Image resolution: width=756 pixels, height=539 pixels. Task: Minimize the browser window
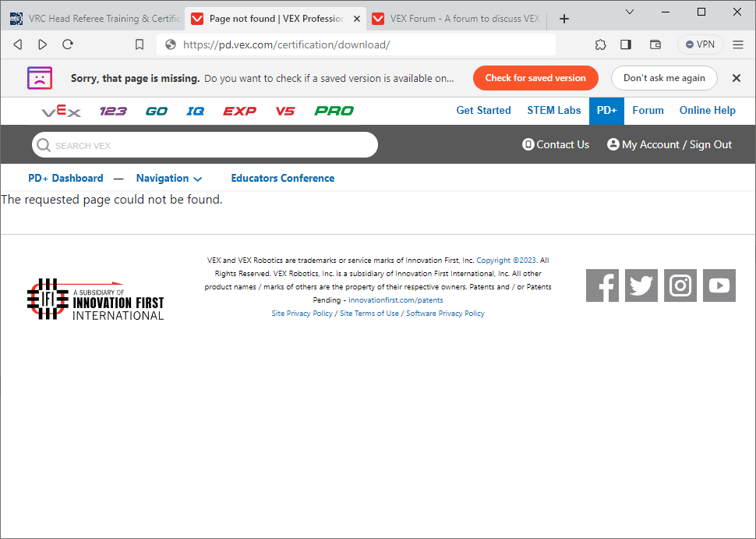[x=666, y=12]
